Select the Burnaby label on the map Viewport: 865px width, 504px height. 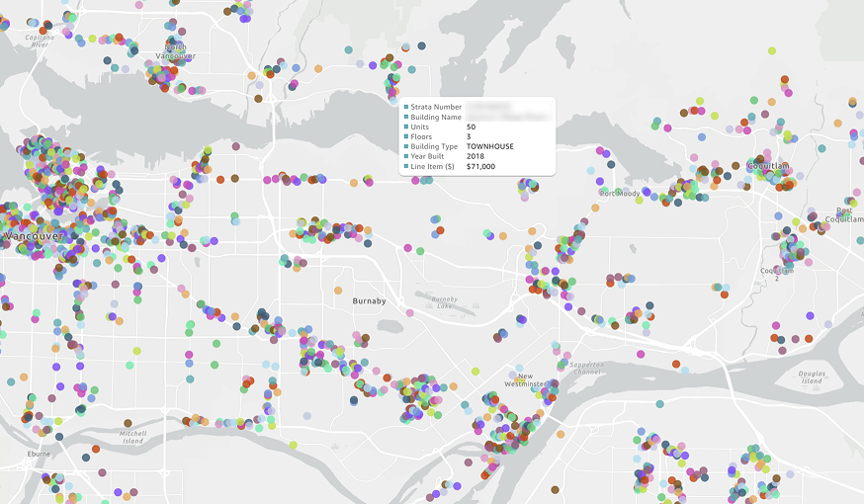369,300
